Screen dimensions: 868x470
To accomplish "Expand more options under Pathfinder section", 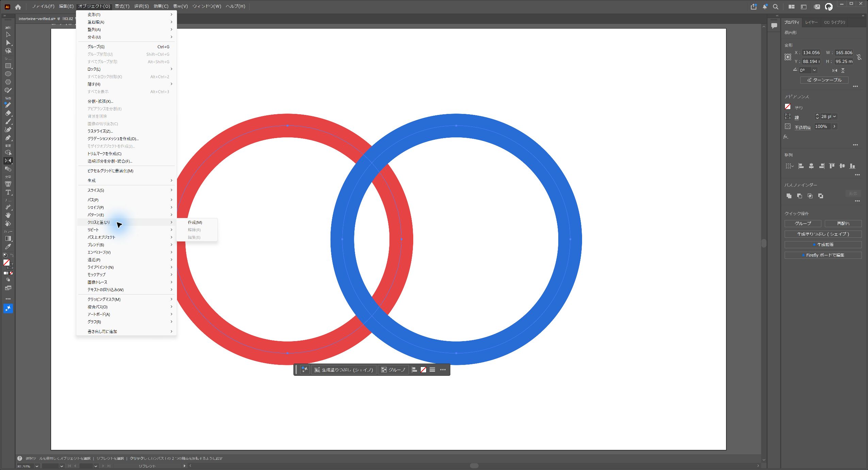I will 857,201.
